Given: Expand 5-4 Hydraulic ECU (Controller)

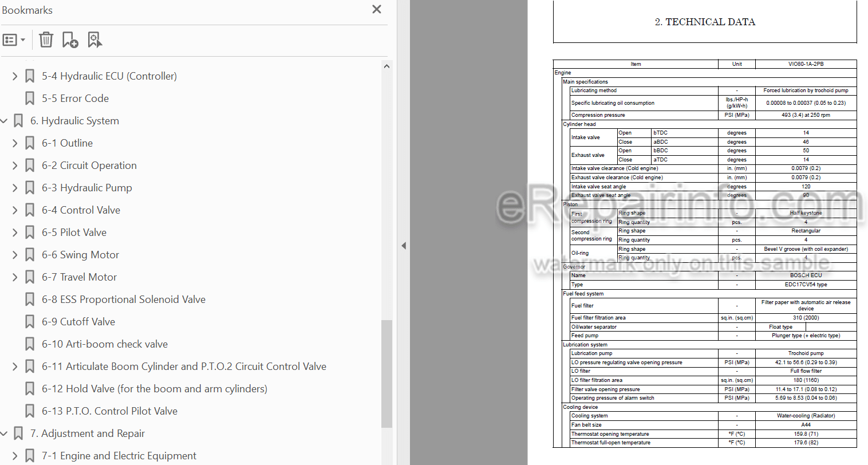Looking at the screenshot, I should [15, 76].
